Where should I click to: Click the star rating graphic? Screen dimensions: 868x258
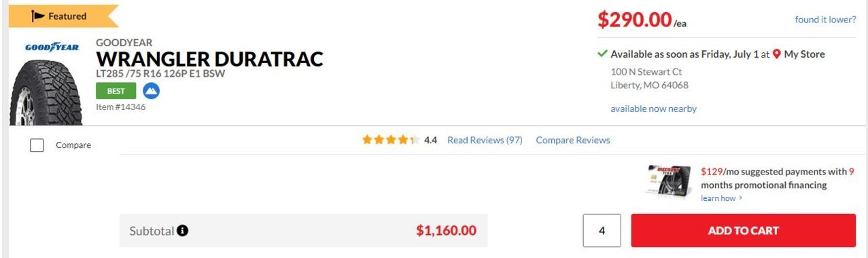coord(390,140)
